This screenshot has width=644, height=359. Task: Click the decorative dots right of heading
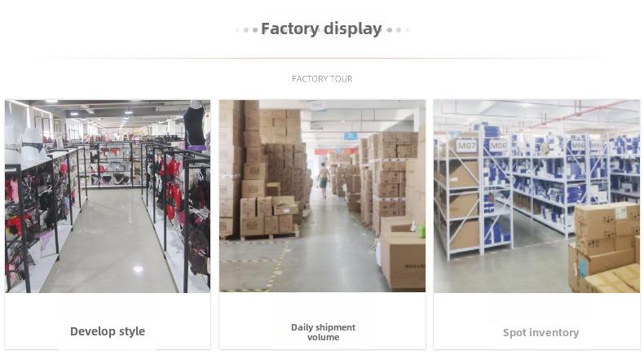click(x=398, y=30)
